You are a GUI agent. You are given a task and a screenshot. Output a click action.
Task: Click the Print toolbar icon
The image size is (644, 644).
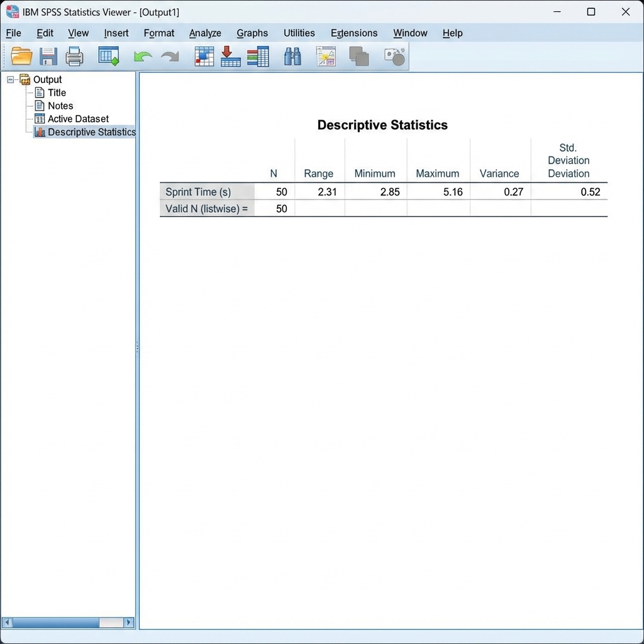(x=75, y=57)
